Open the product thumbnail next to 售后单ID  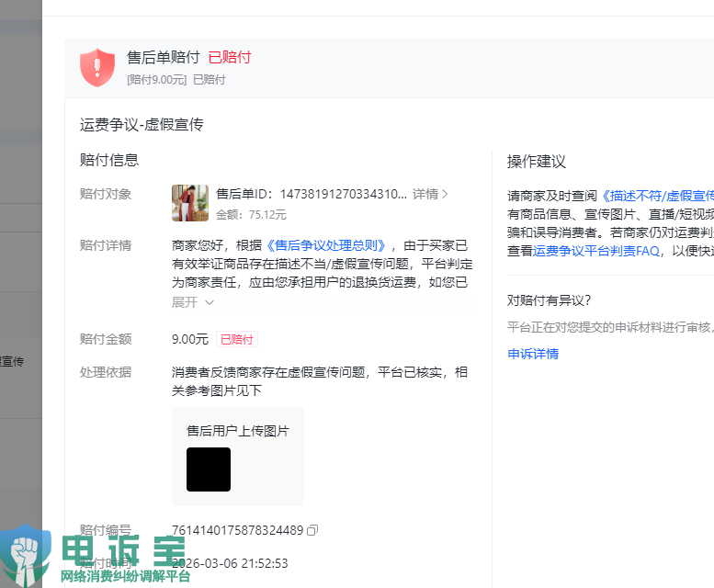pyautogui.click(x=190, y=203)
